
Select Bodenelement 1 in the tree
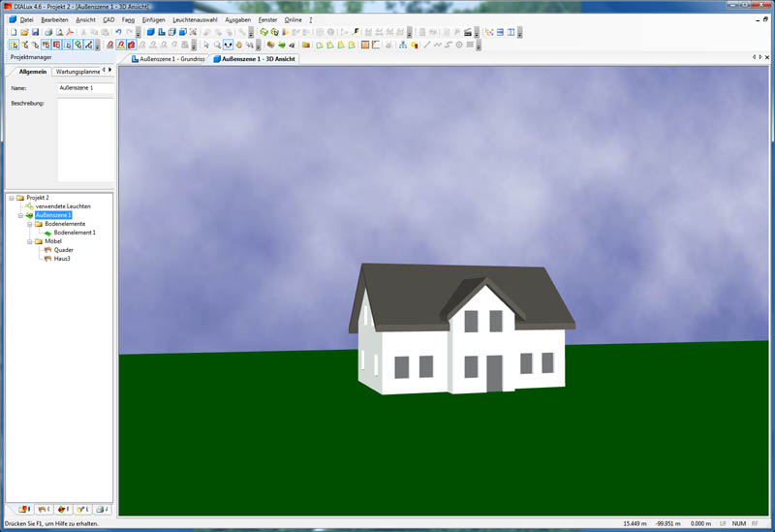coord(74,233)
